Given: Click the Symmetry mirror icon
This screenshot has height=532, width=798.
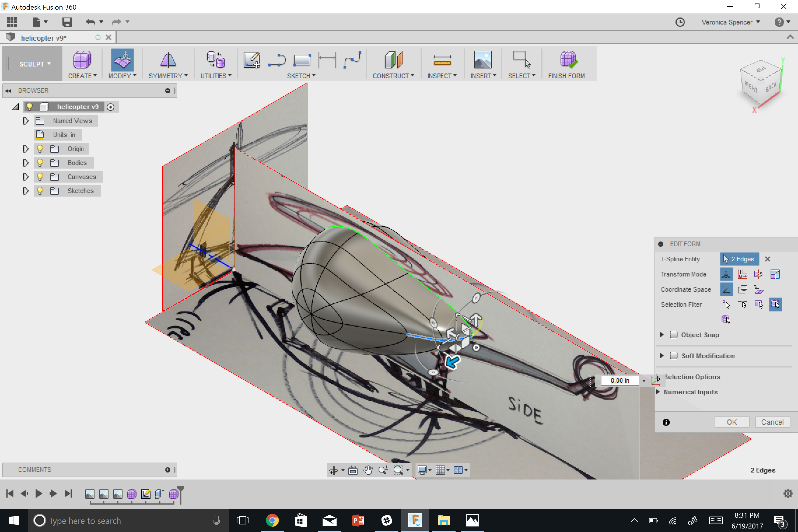Looking at the screenshot, I should [168, 60].
